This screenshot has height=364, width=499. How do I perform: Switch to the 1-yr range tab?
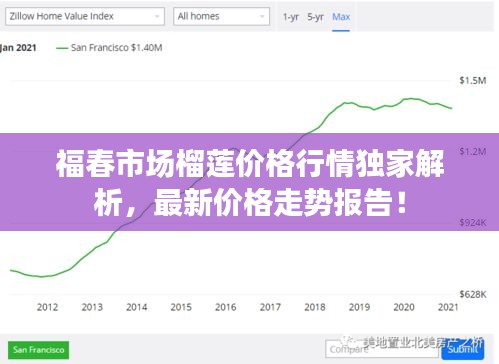[x=291, y=17]
